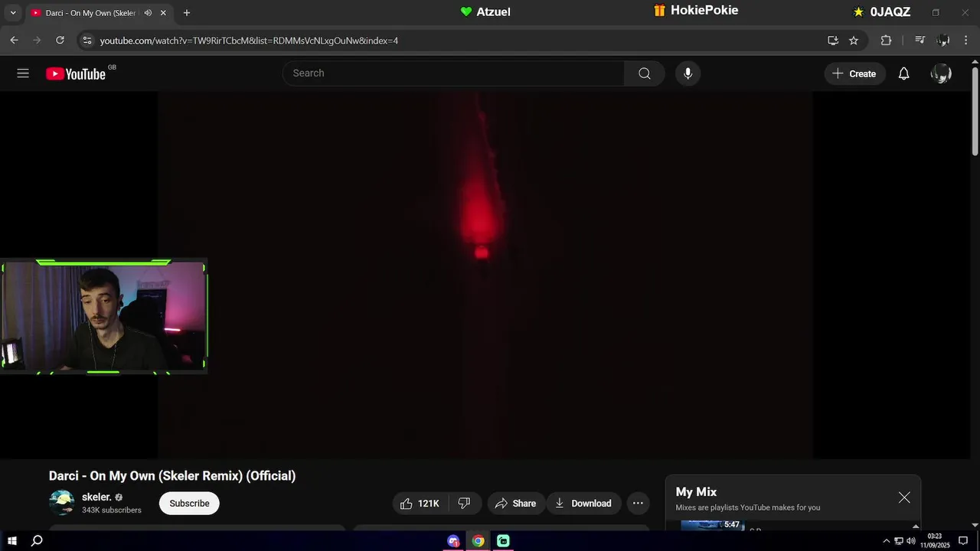Click the 5:47 mix thumbnail
Screen dimensions: 980x551
coord(713,525)
